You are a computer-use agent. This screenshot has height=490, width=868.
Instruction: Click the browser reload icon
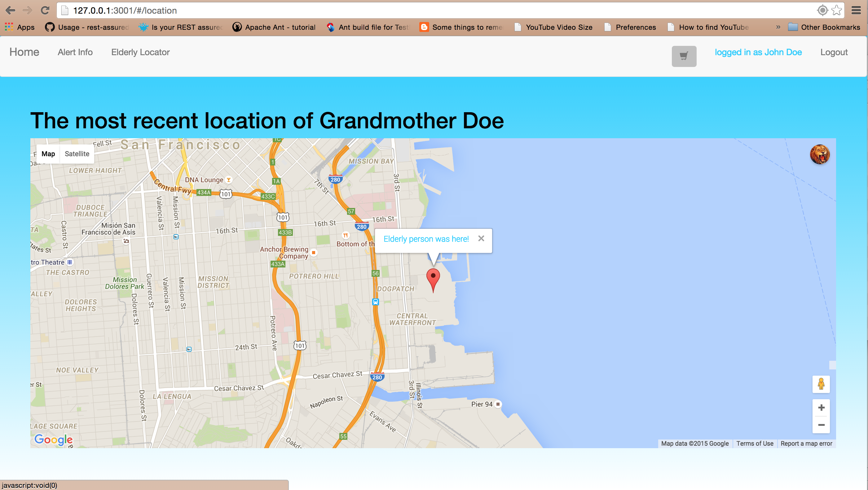(x=45, y=11)
